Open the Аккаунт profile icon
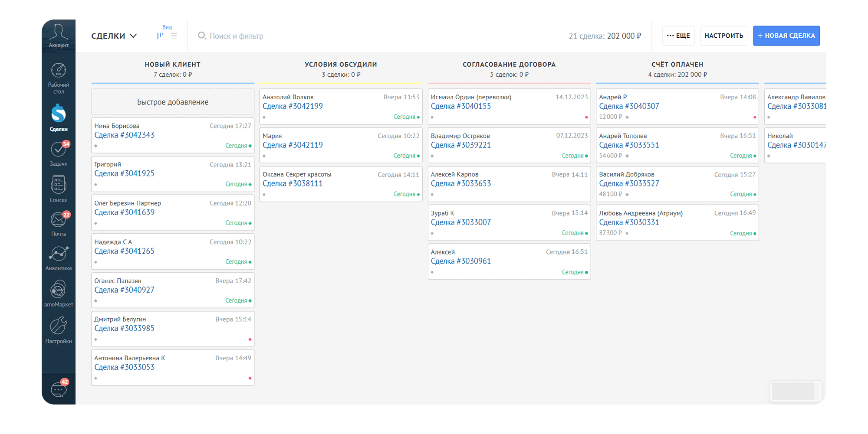This screenshot has width=868, height=434. [x=58, y=35]
